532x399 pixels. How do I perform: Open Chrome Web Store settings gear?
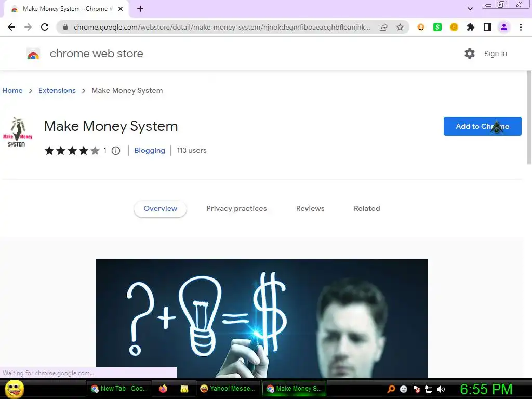(470, 54)
